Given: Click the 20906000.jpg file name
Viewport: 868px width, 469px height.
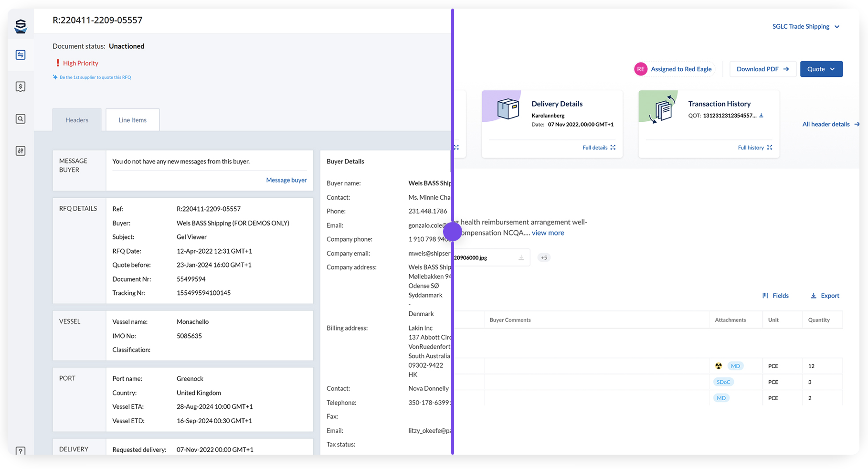Looking at the screenshot, I should point(470,257).
